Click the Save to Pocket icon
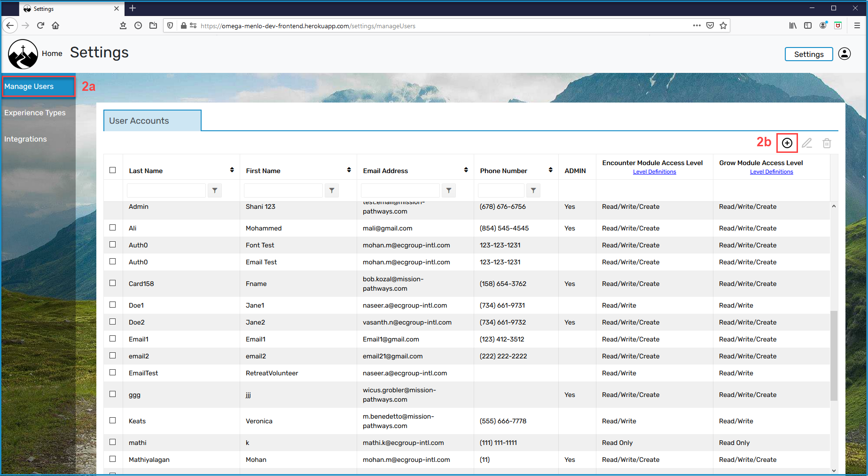 pyautogui.click(x=710, y=25)
